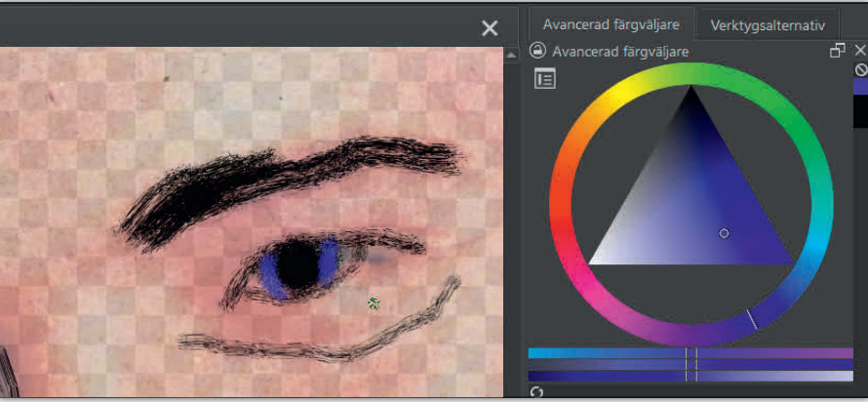Screen dimensions: 868x402
Task: Select the black top corner of triangle
Action: [x=690, y=92]
